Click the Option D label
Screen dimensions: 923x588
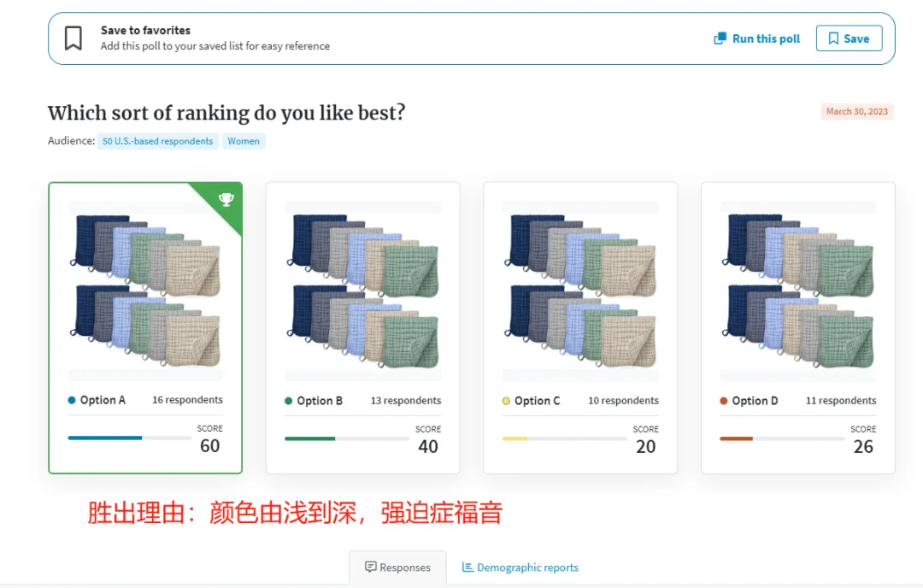755,400
